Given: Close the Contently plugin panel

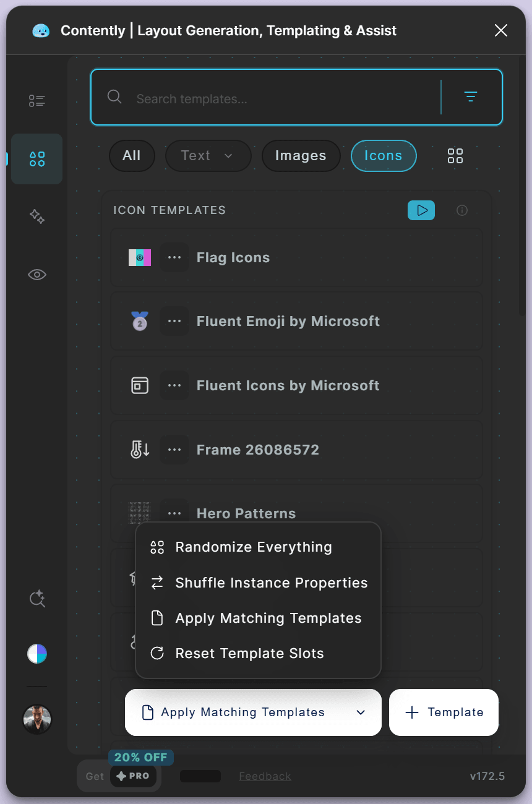Looking at the screenshot, I should pyautogui.click(x=501, y=30).
